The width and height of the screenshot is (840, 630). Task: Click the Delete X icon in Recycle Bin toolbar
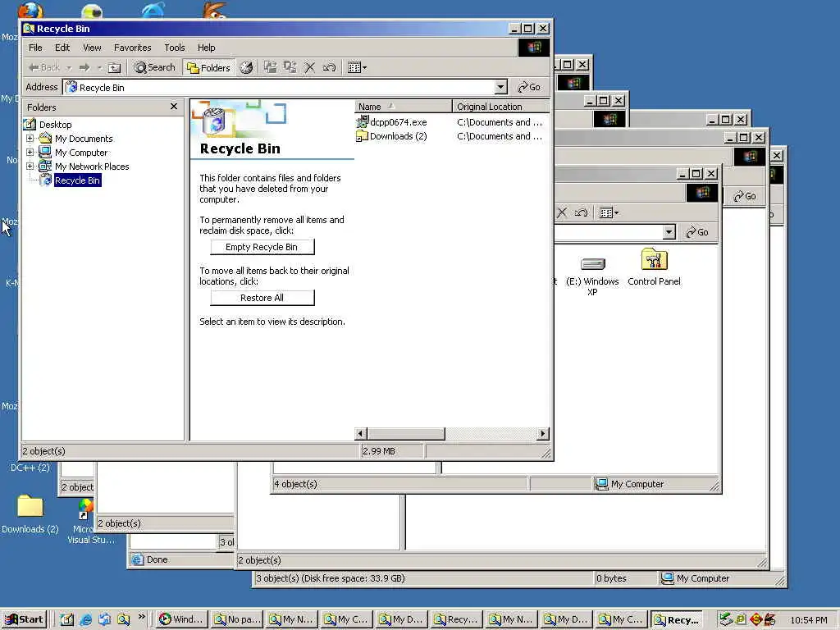tap(309, 67)
